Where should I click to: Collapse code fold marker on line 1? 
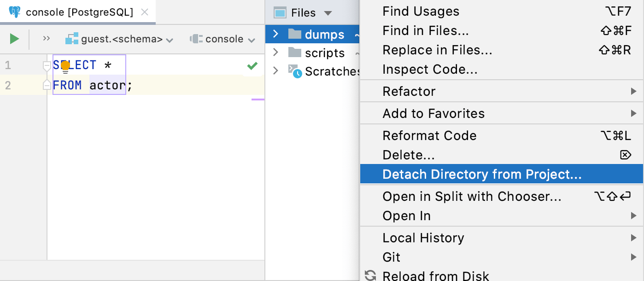[x=47, y=65]
